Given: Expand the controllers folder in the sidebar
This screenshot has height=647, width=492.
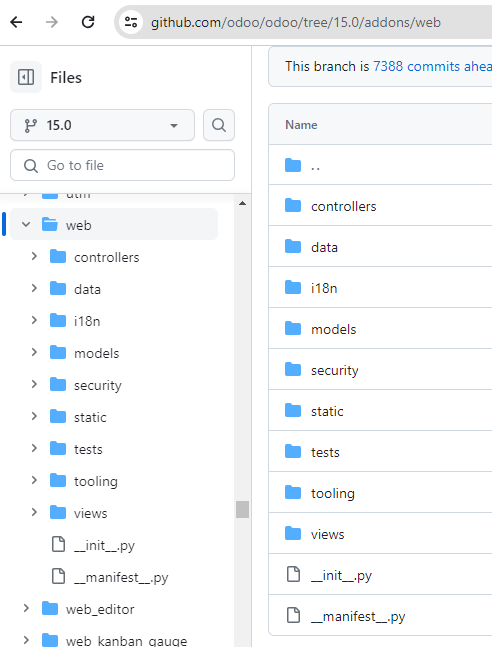Looking at the screenshot, I should tap(34, 257).
